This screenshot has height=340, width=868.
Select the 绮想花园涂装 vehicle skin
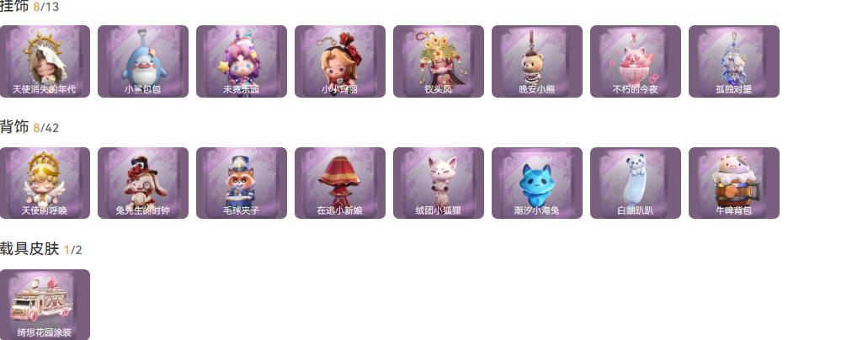point(45,305)
